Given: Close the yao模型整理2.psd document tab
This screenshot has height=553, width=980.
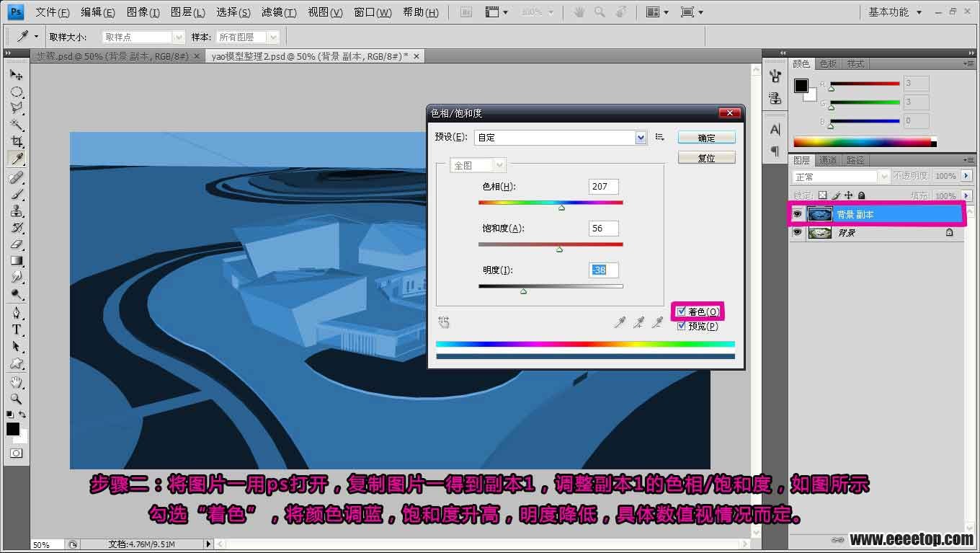Looking at the screenshot, I should 416,56.
